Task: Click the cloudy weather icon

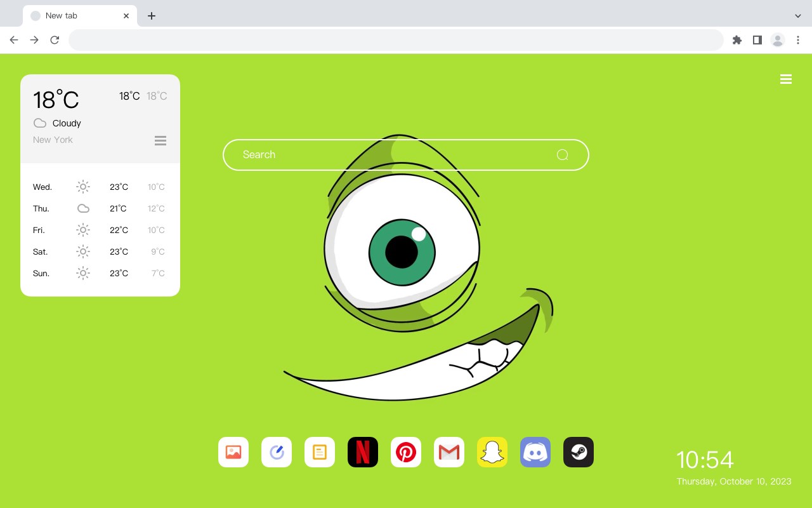Action: (40, 123)
